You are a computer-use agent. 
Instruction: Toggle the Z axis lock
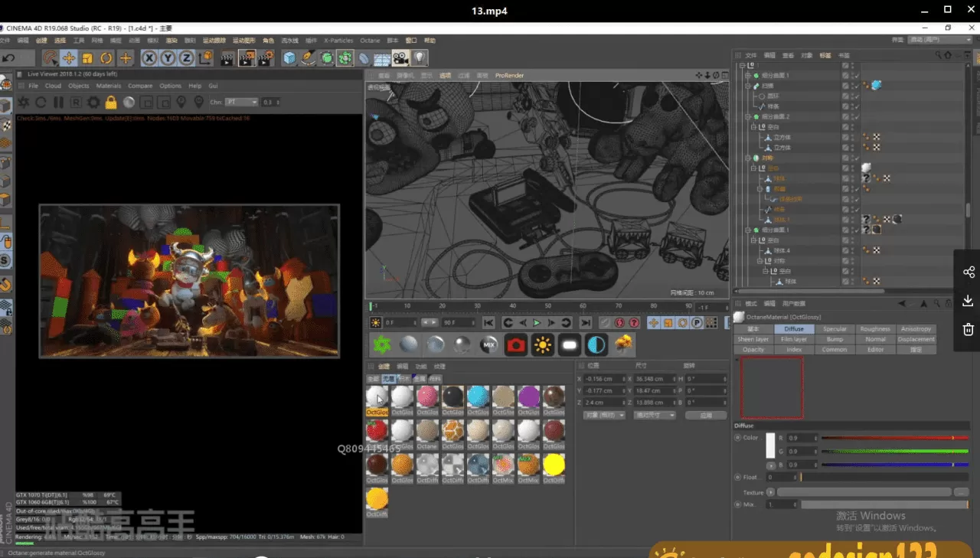pyautogui.click(x=186, y=58)
